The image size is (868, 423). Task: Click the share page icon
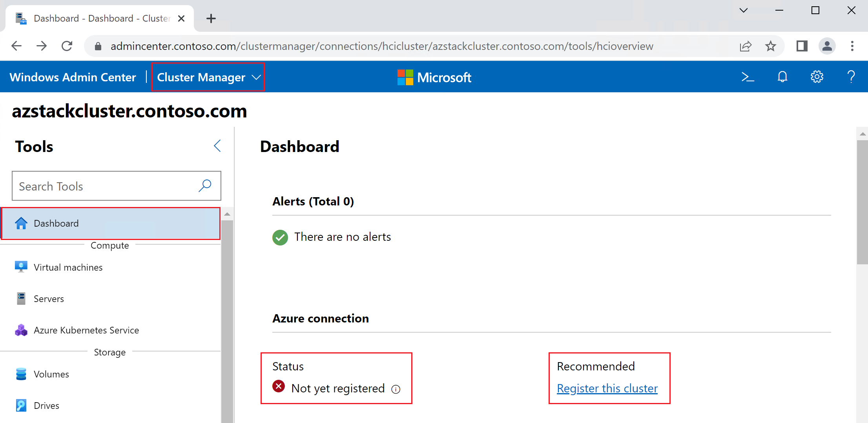(x=746, y=46)
